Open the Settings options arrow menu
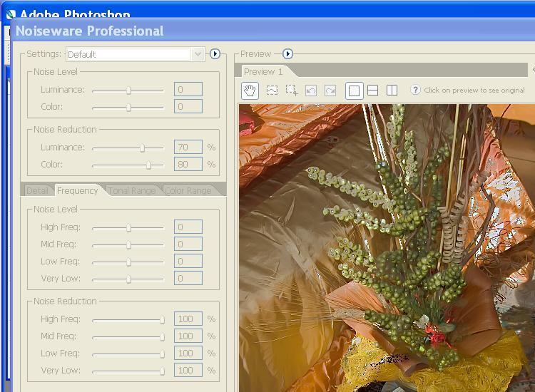 [x=215, y=54]
